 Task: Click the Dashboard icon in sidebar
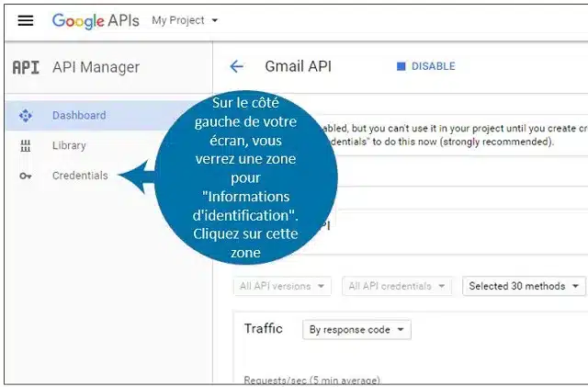click(x=26, y=116)
